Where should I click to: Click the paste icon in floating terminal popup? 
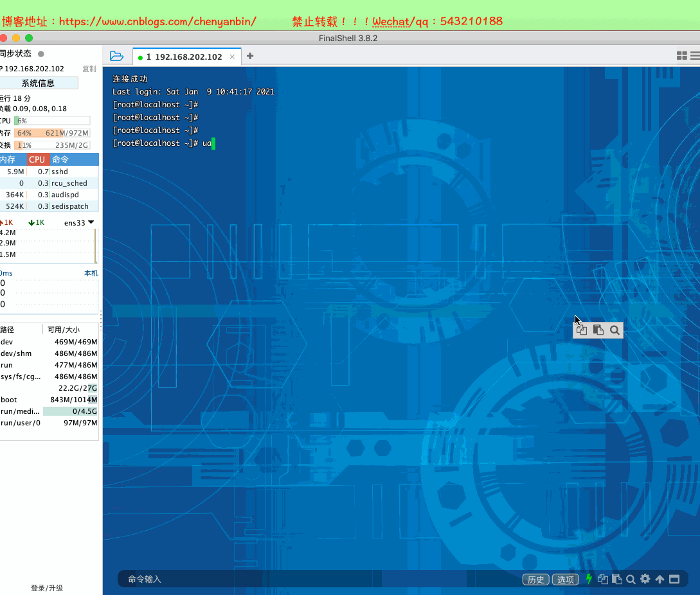tap(598, 330)
